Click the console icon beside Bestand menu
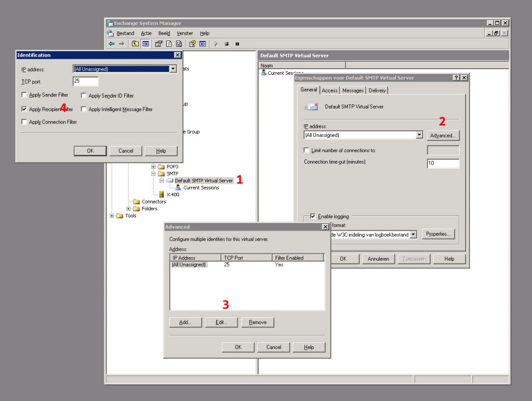532x401 pixels. tap(110, 33)
